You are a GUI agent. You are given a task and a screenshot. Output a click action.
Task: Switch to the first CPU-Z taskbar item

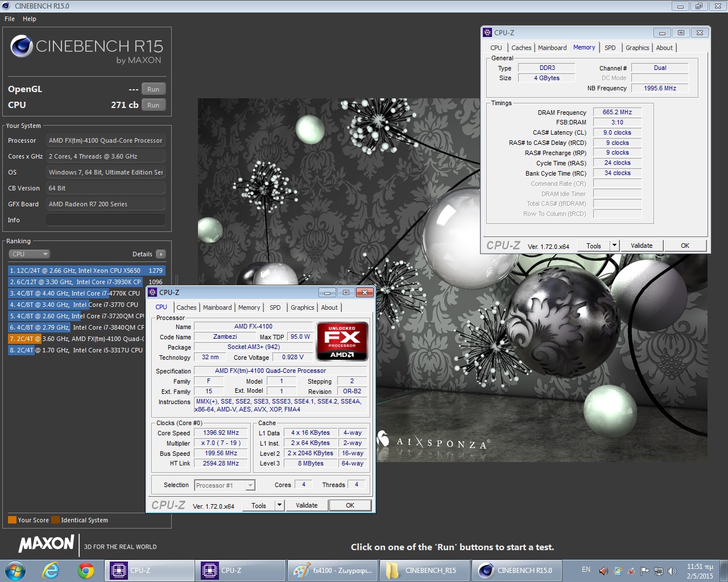[x=149, y=570]
